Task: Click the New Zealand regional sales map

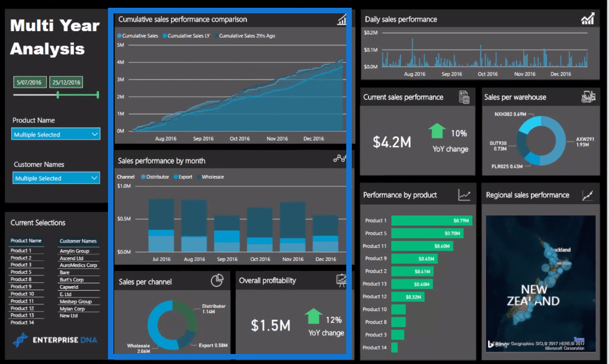Action: pyautogui.click(x=541, y=284)
